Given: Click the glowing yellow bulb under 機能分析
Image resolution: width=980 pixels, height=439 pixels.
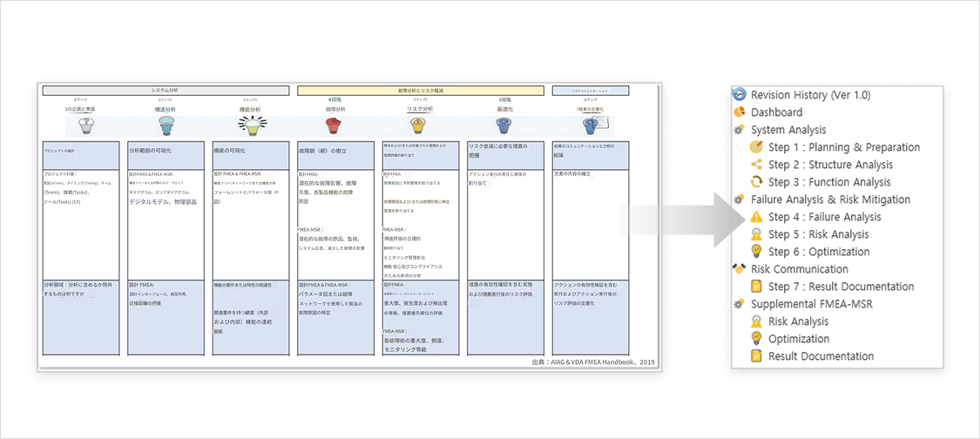Looking at the screenshot, I should tap(251, 126).
